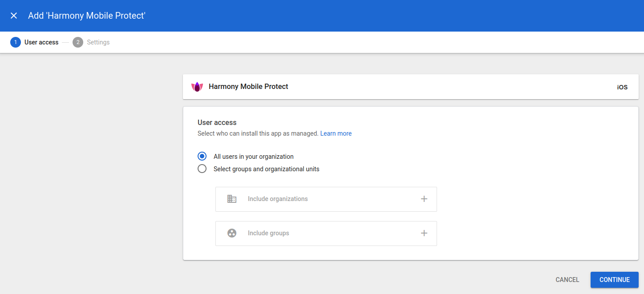Open the Learn more link
644x294 pixels.
pos(336,133)
